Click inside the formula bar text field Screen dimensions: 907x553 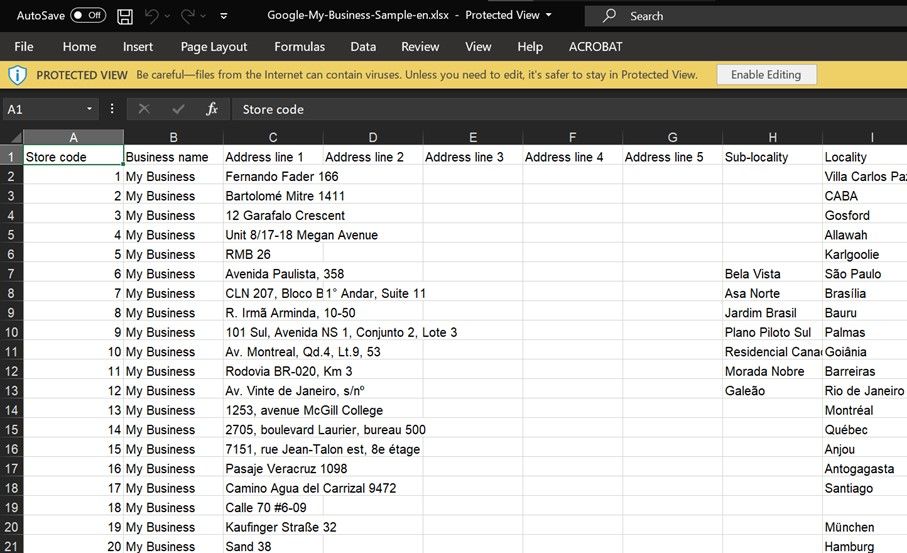569,109
